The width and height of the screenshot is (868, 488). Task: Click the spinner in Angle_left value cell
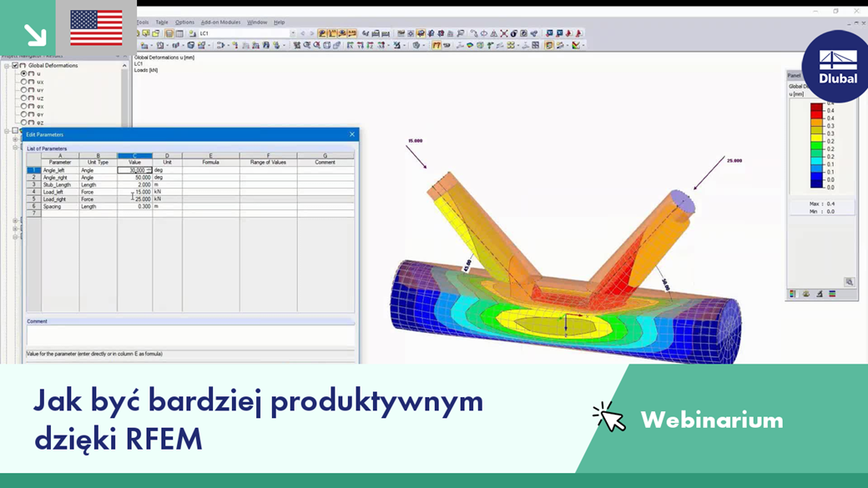coord(149,170)
